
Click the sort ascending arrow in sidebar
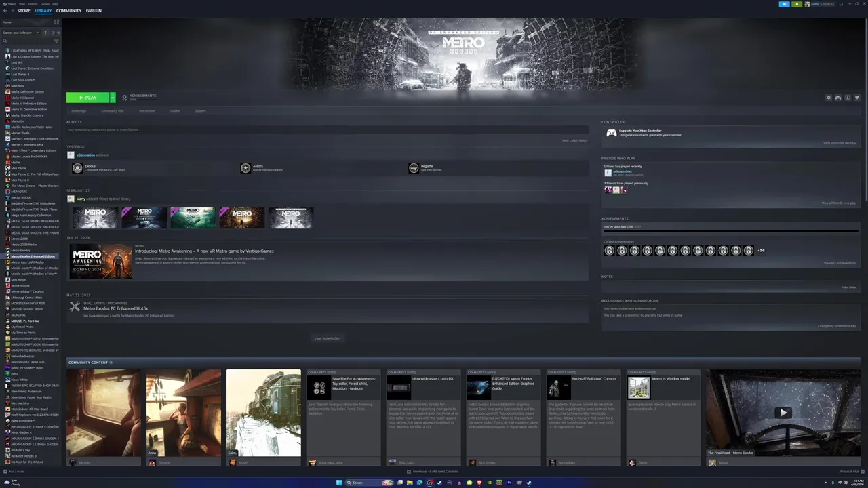pos(45,33)
